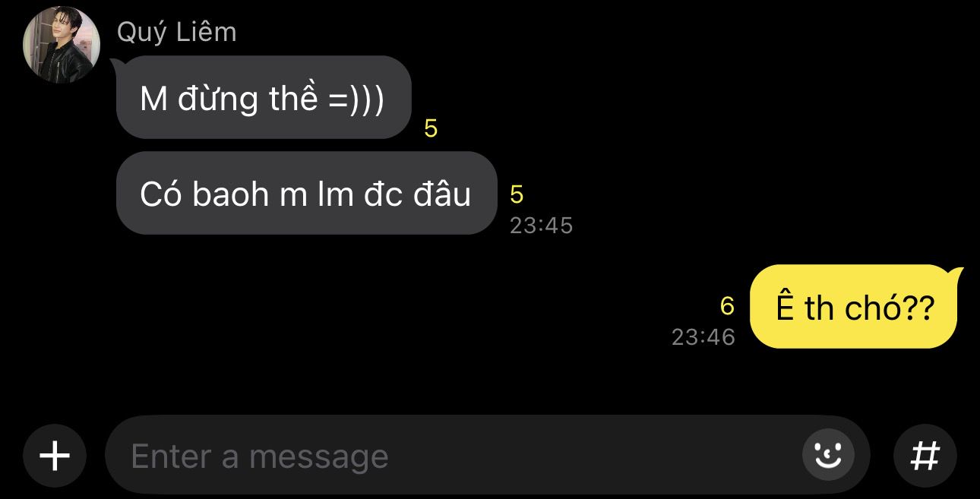Select the "M đừng thề =)))" message bubble
Viewport: 980px width, 499px height.
[x=264, y=97]
